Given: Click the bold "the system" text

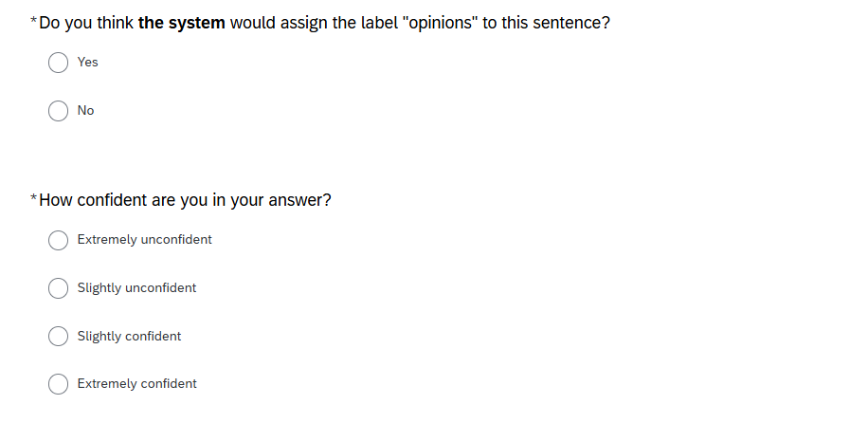Looking at the screenshot, I should [182, 23].
